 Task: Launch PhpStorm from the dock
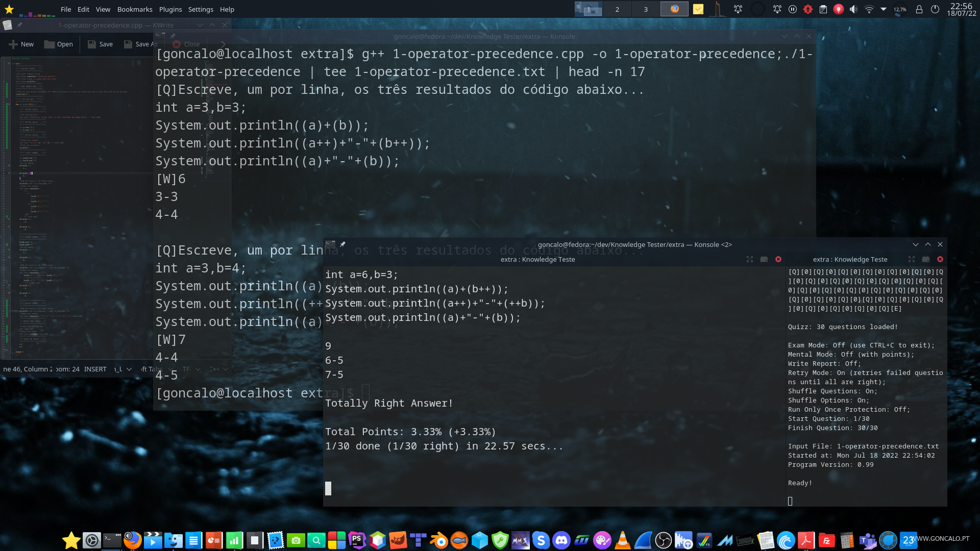click(x=357, y=540)
